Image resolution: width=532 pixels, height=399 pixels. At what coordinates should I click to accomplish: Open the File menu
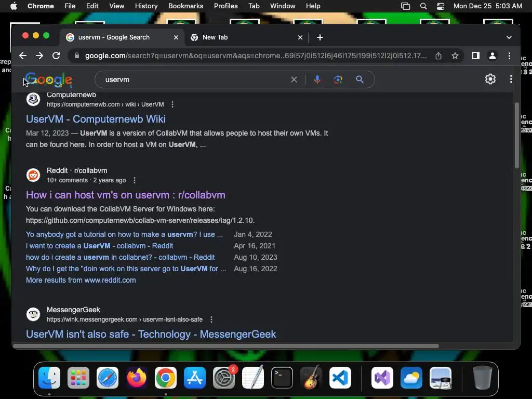click(x=70, y=6)
